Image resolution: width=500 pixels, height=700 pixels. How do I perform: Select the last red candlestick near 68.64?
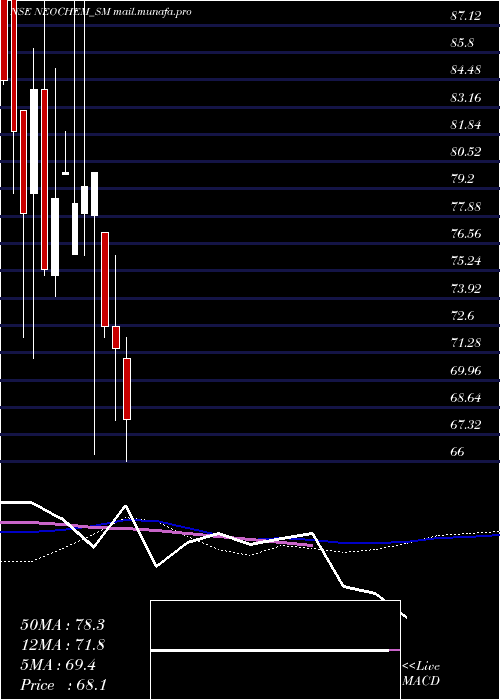pos(127,389)
